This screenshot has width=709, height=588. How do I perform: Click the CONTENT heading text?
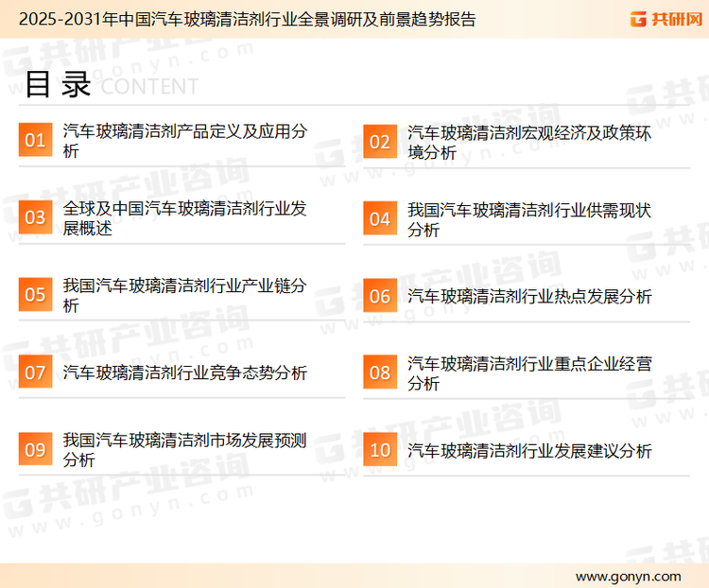(149, 86)
